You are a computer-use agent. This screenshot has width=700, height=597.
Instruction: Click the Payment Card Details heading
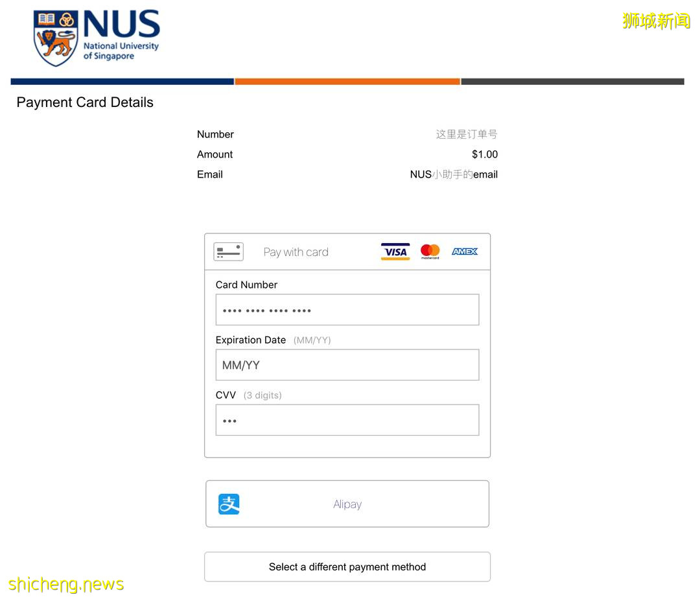[x=85, y=102]
